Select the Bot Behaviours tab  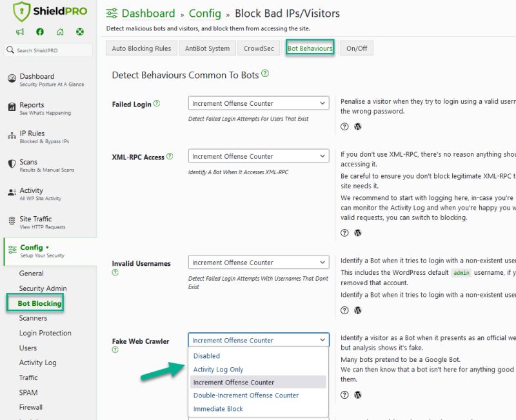pos(310,48)
